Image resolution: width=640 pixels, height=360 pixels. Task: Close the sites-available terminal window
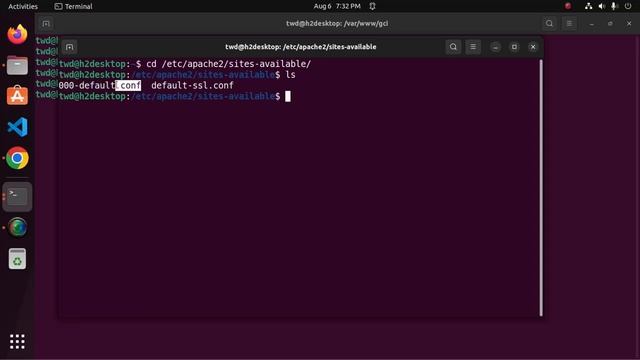533,47
